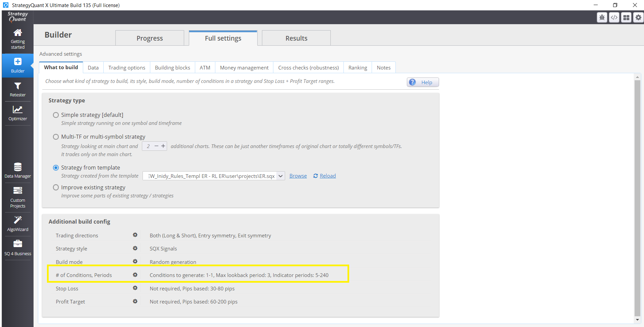Click the scrollbar up arrow
This screenshot has height=327, width=644.
pyautogui.click(x=637, y=77)
